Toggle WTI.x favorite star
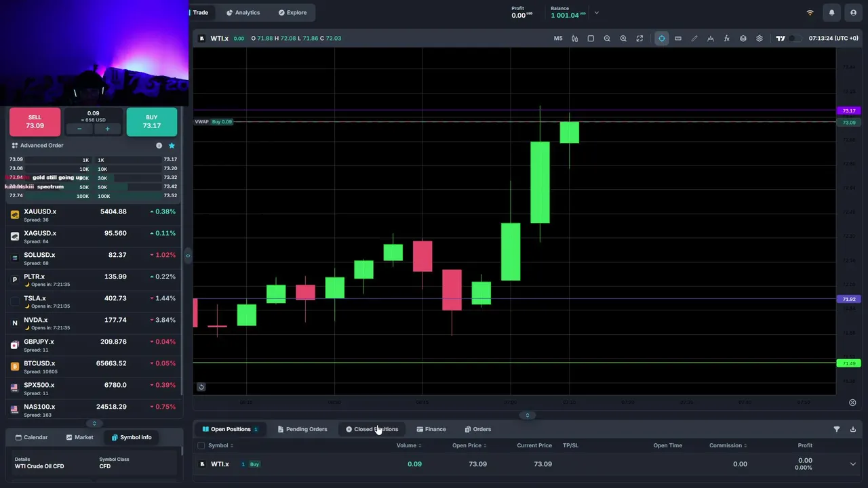Screen dimensions: 868x488 click(172, 146)
